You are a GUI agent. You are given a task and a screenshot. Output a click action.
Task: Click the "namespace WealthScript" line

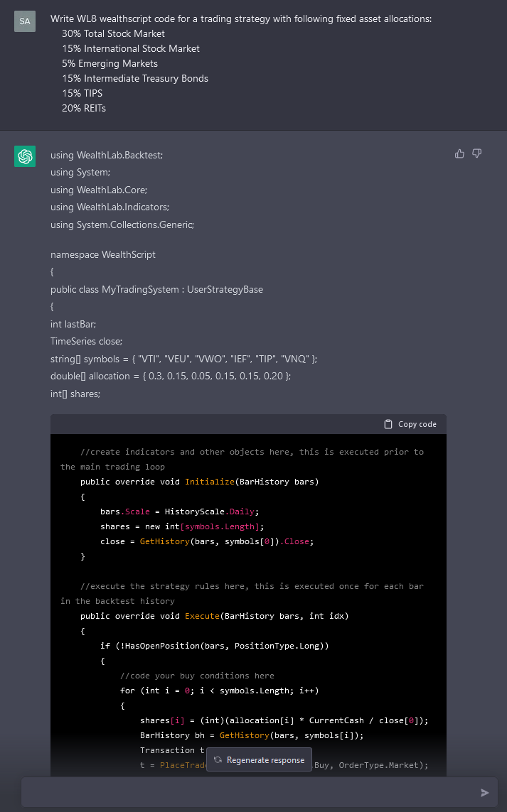(102, 254)
